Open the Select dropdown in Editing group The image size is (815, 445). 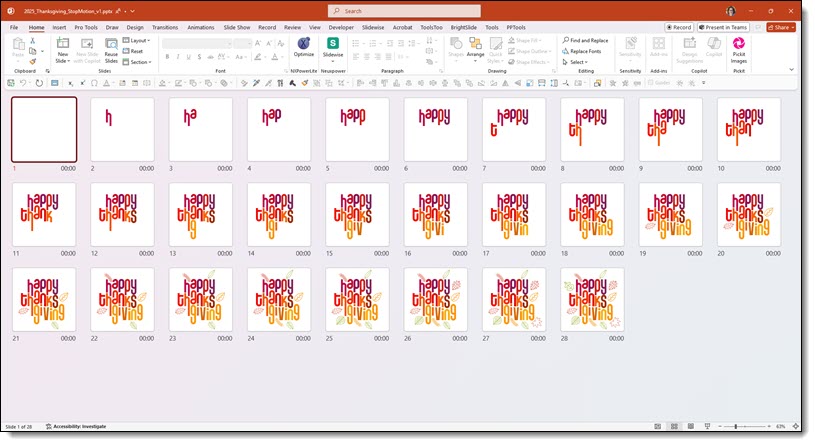[577, 62]
